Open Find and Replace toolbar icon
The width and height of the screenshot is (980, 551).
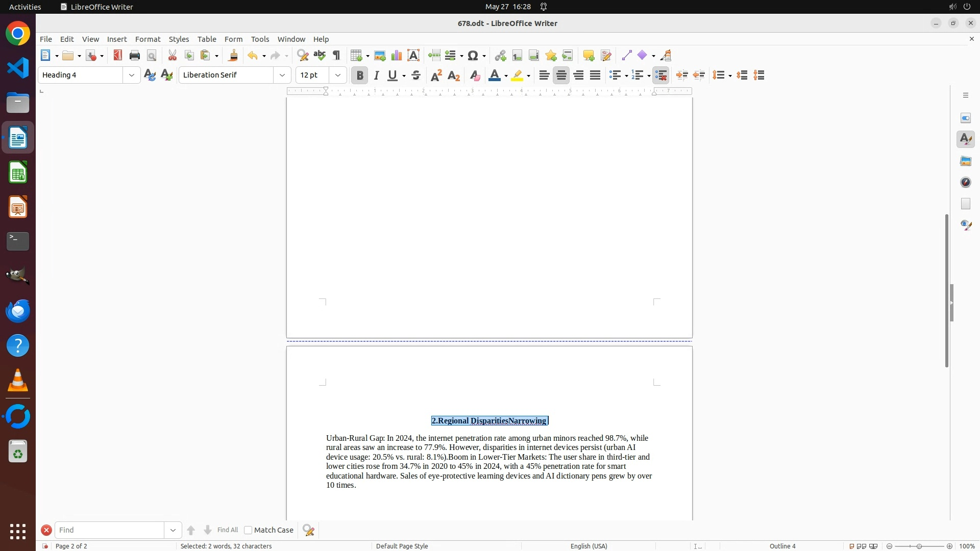303,56
